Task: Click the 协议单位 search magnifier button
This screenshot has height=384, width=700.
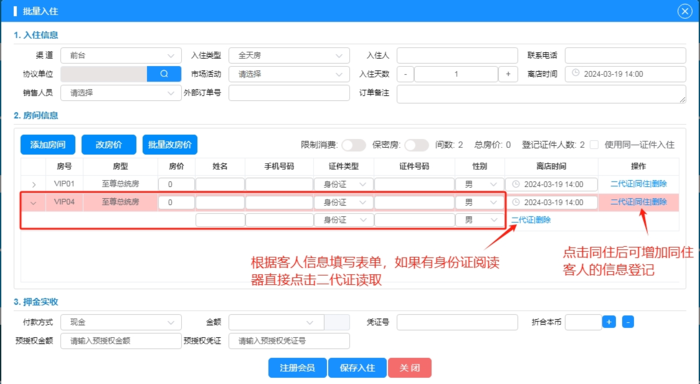Action: [x=164, y=74]
